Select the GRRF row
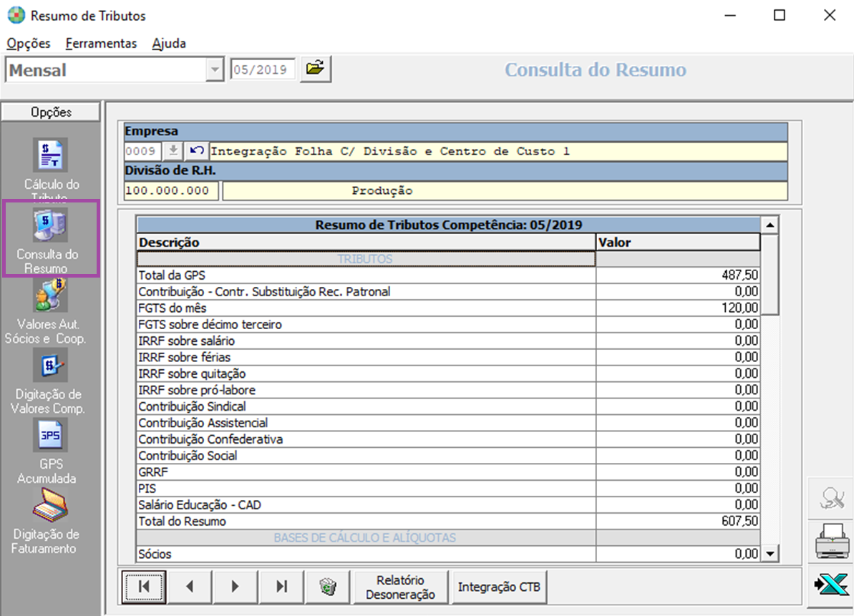Screen dimensions: 854x616 (447, 471)
